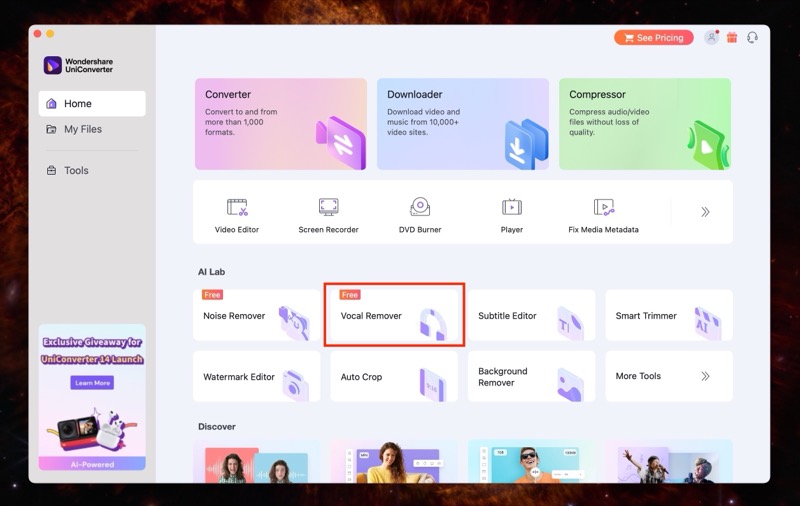Open the Player tool
This screenshot has width=800, height=506.
(512, 216)
